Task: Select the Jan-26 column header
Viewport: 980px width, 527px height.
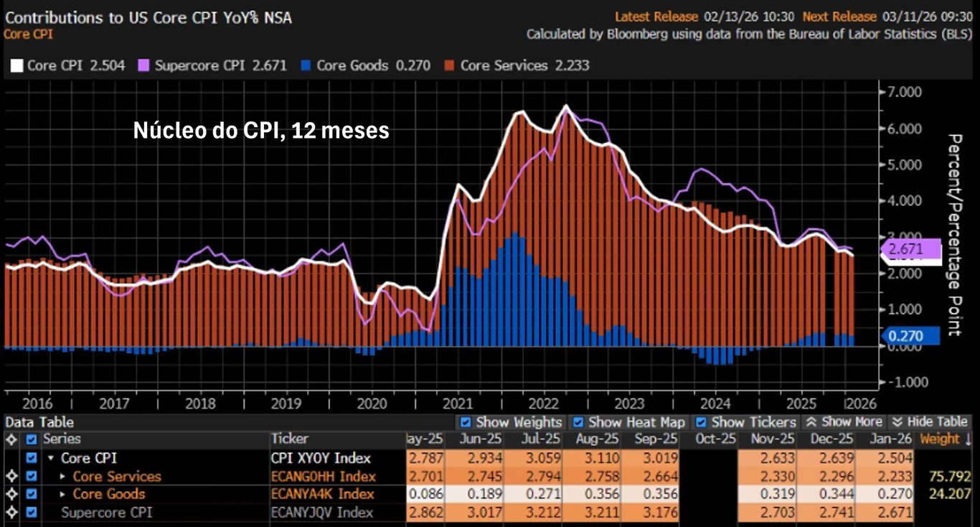Action: pyautogui.click(x=889, y=439)
